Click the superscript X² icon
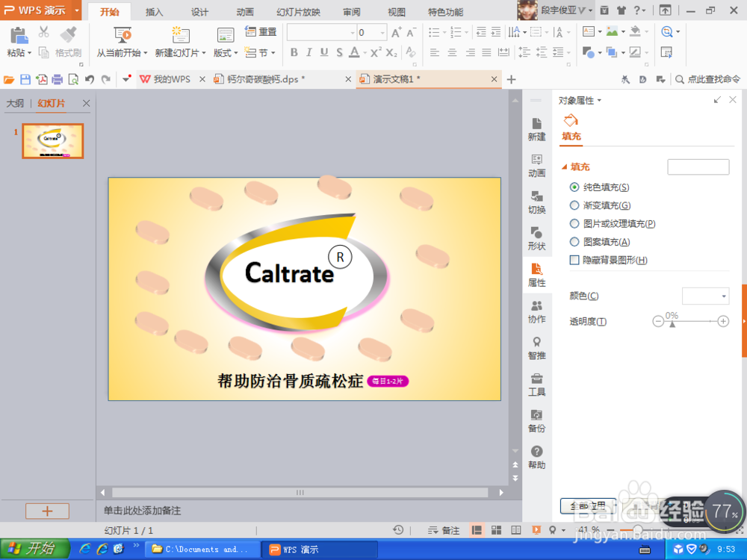The image size is (747, 560). (x=376, y=52)
